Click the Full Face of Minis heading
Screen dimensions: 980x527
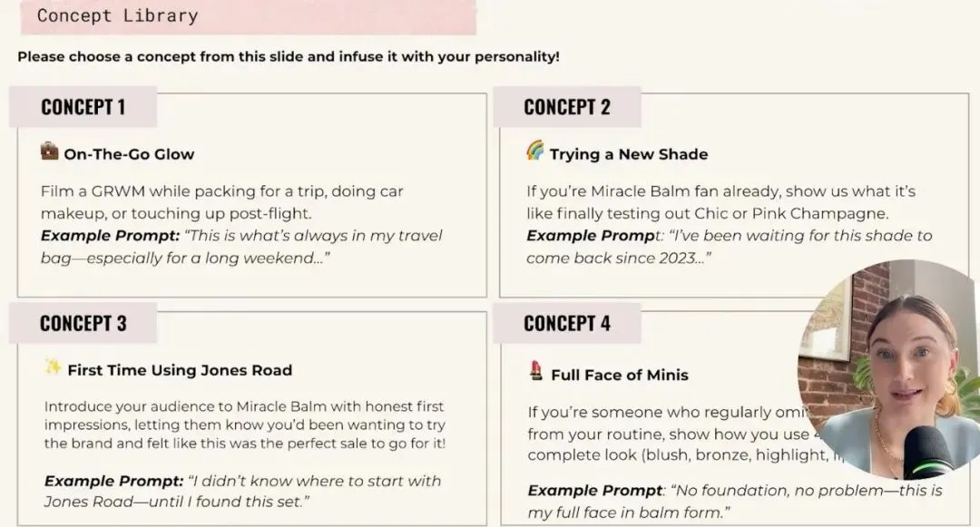[x=620, y=375]
